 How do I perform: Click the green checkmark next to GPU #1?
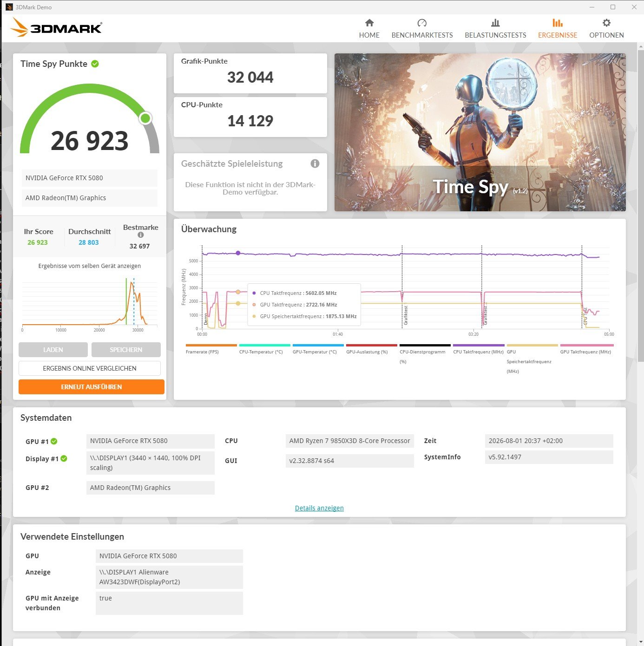(x=54, y=441)
